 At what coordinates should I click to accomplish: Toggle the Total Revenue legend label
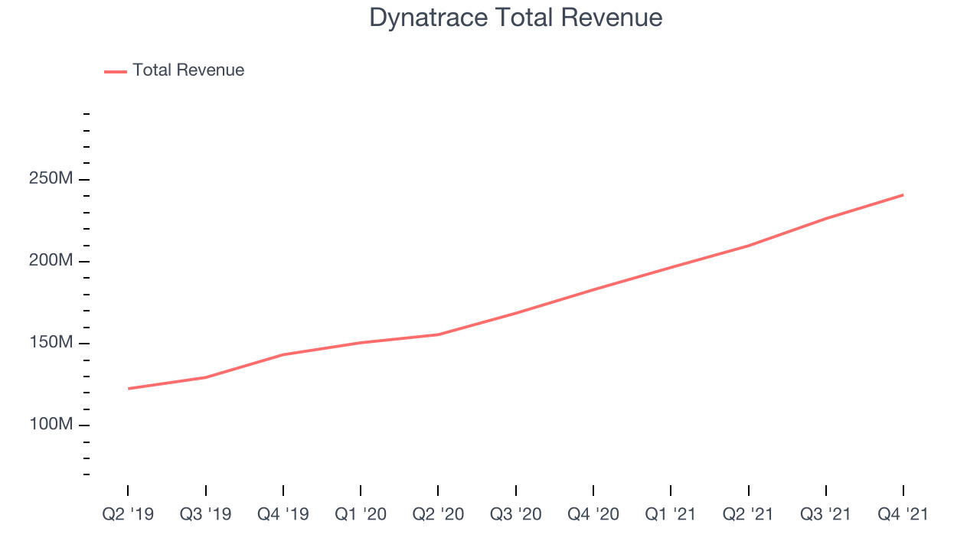188,70
